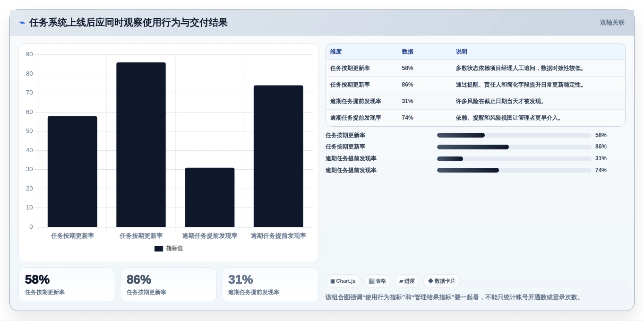Click the 86% cell in the table

pos(407,85)
